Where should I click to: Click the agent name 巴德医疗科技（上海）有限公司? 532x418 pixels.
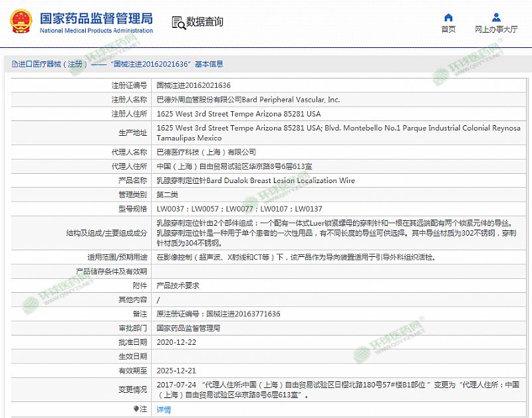point(205,152)
